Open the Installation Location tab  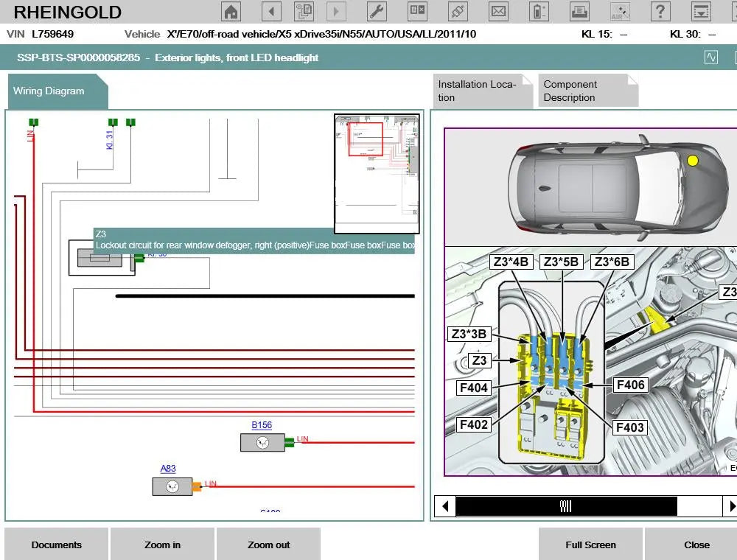tap(478, 91)
